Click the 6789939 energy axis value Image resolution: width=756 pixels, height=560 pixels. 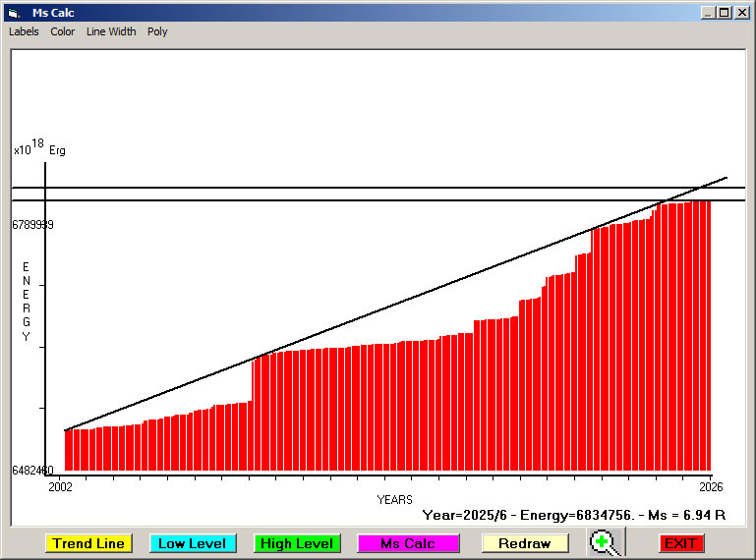pyautogui.click(x=32, y=225)
